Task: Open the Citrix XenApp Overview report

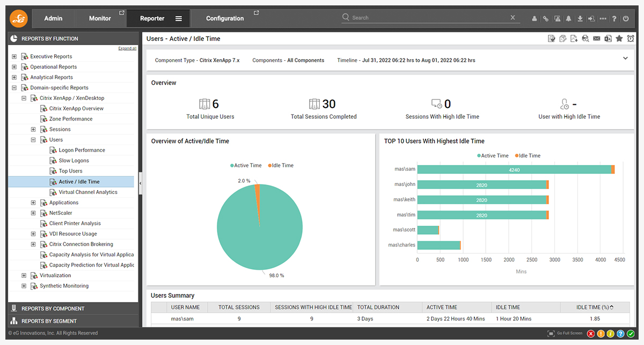Action: pos(76,109)
